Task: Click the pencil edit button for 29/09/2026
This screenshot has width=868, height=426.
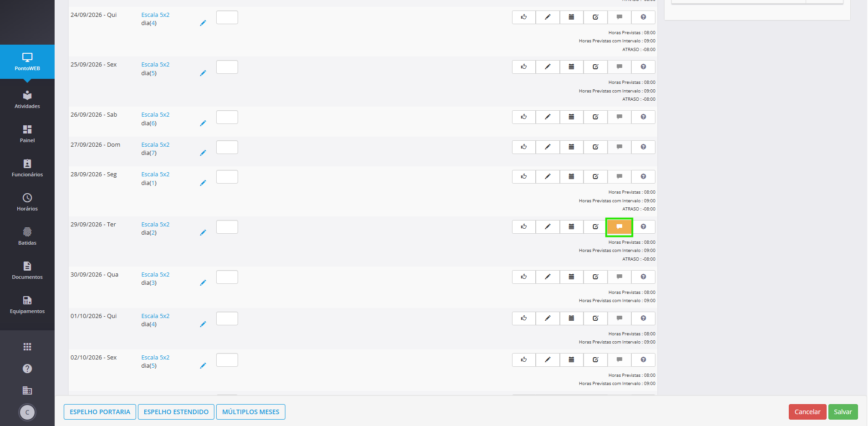Action: click(548, 227)
